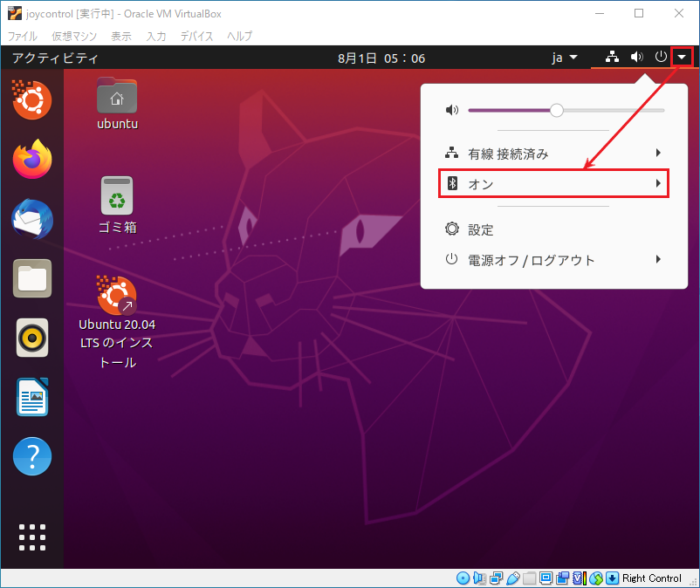Click the アクティビティ button

click(x=55, y=58)
